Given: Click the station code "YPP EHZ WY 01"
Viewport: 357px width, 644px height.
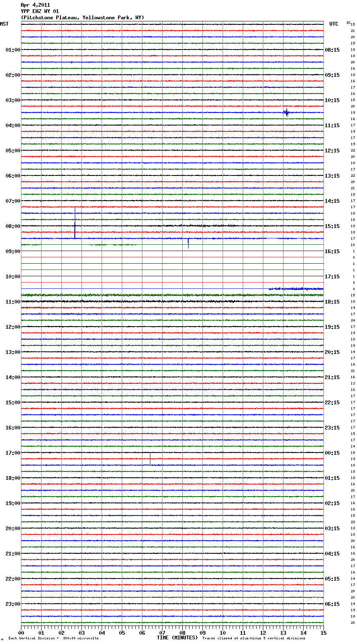Looking at the screenshot, I should (40, 11).
